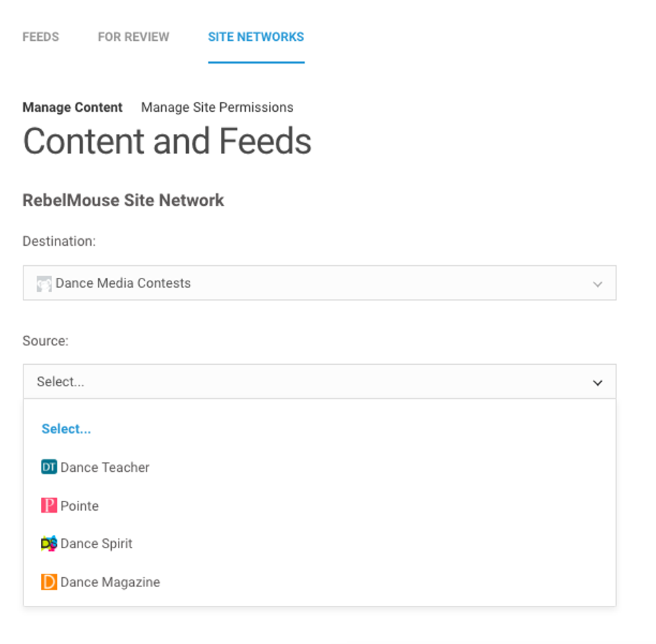Click the Content and Feeds heading
The width and height of the screenshot is (656, 644).
coord(167,141)
